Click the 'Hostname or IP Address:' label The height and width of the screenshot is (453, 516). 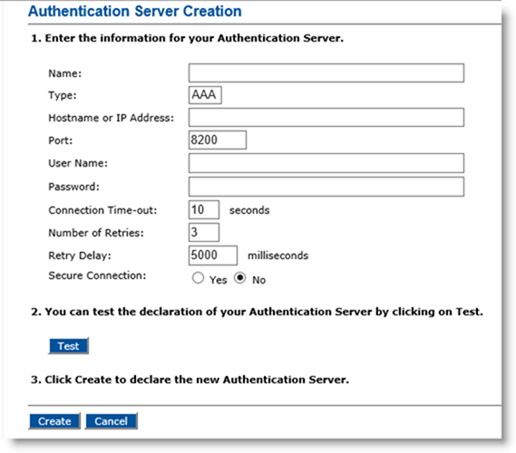111,118
